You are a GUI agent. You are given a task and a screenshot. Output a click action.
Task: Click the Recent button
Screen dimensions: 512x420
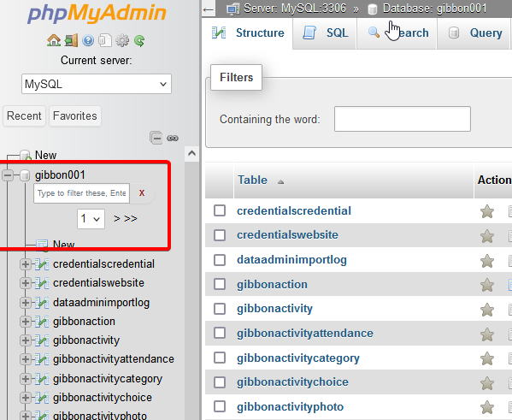click(24, 115)
